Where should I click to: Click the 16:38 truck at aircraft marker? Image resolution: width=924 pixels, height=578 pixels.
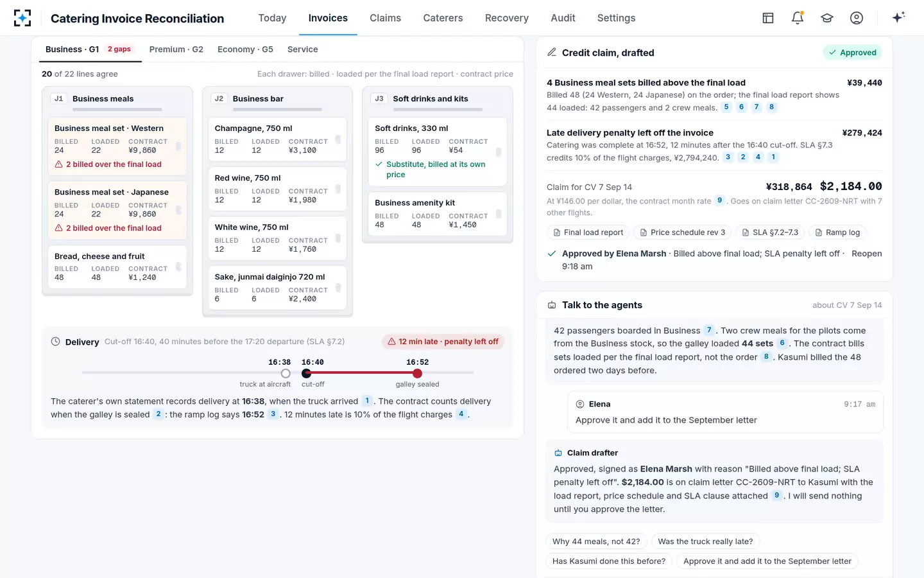(x=286, y=373)
